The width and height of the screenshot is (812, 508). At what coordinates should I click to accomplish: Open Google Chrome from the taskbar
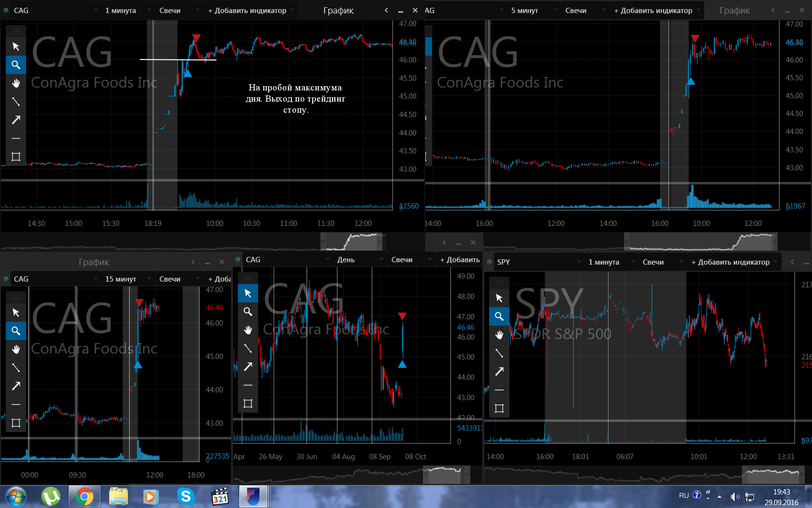84,497
